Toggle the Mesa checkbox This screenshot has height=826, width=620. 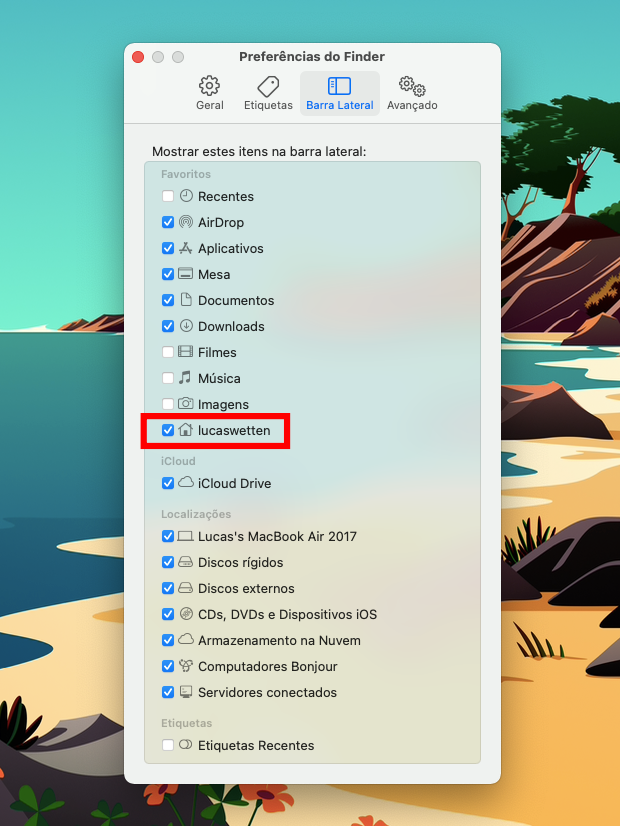pos(168,274)
